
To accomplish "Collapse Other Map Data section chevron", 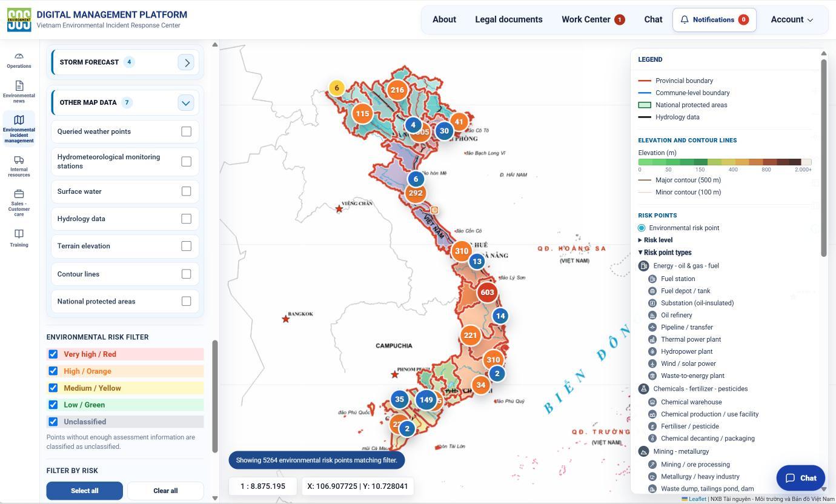I will coord(186,103).
